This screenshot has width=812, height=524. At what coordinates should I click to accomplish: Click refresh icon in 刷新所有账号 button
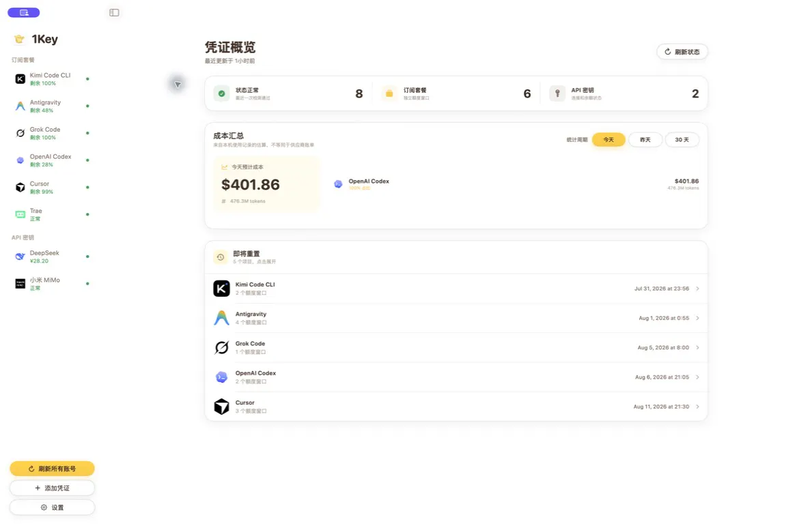click(31, 469)
